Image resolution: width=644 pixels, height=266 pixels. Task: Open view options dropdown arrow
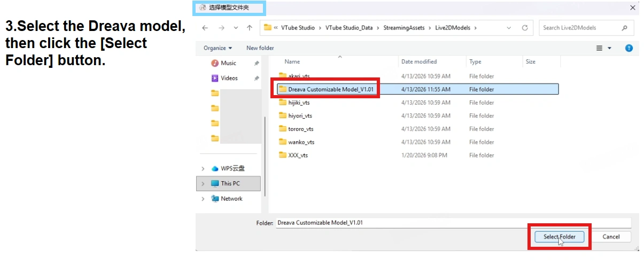click(609, 48)
